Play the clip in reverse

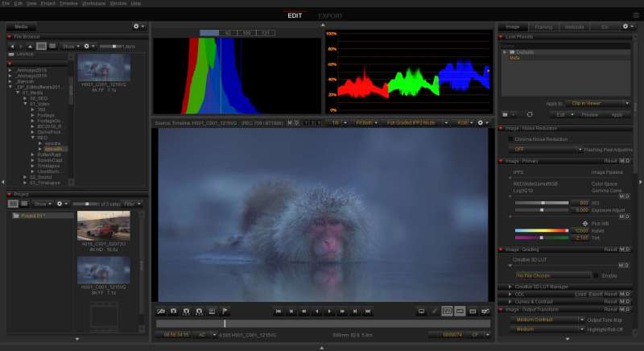pyautogui.click(x=316, y=312)
